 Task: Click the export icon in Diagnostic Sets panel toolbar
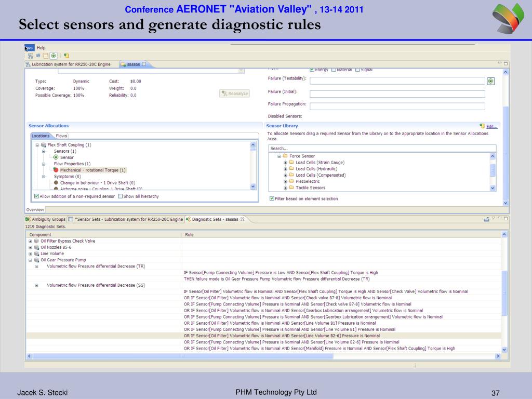[x=486, y=219]
